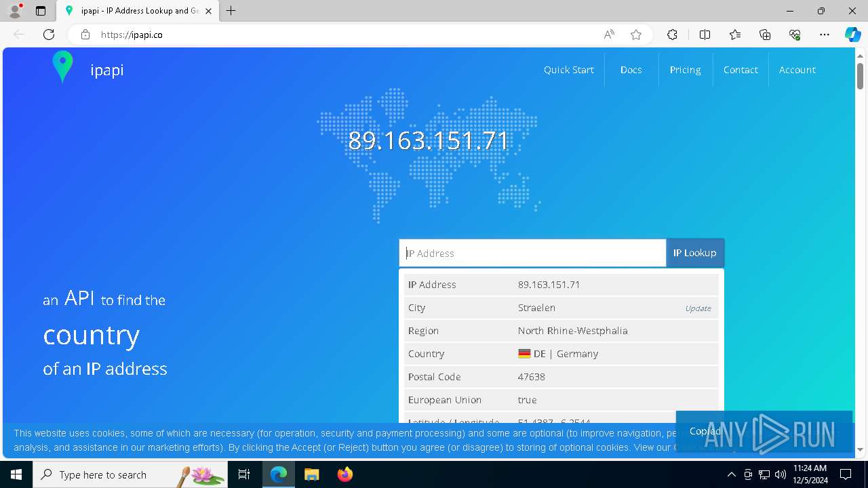Open the notification center icon
Image resolution: width=868 pixels, height=488 pixels.
click(846, 474)
